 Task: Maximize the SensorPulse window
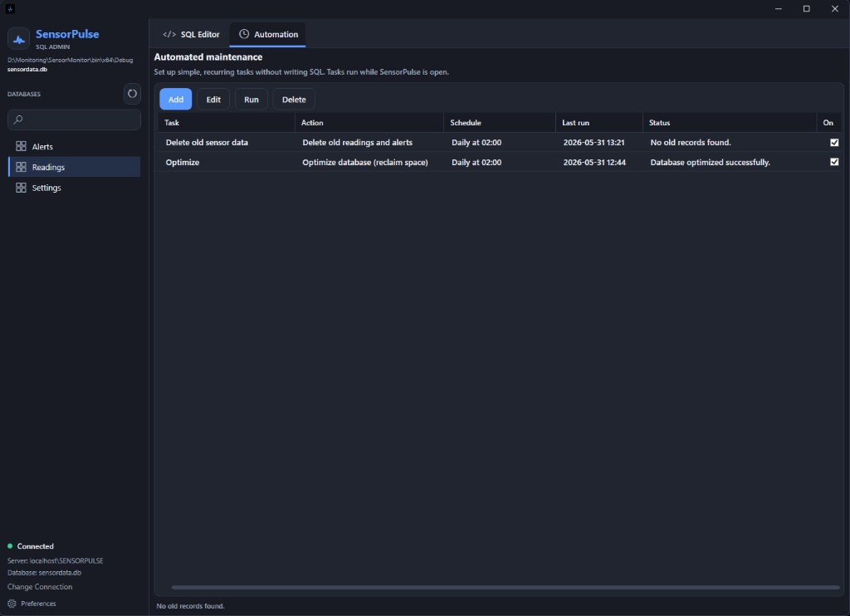[x=807, y=8]
